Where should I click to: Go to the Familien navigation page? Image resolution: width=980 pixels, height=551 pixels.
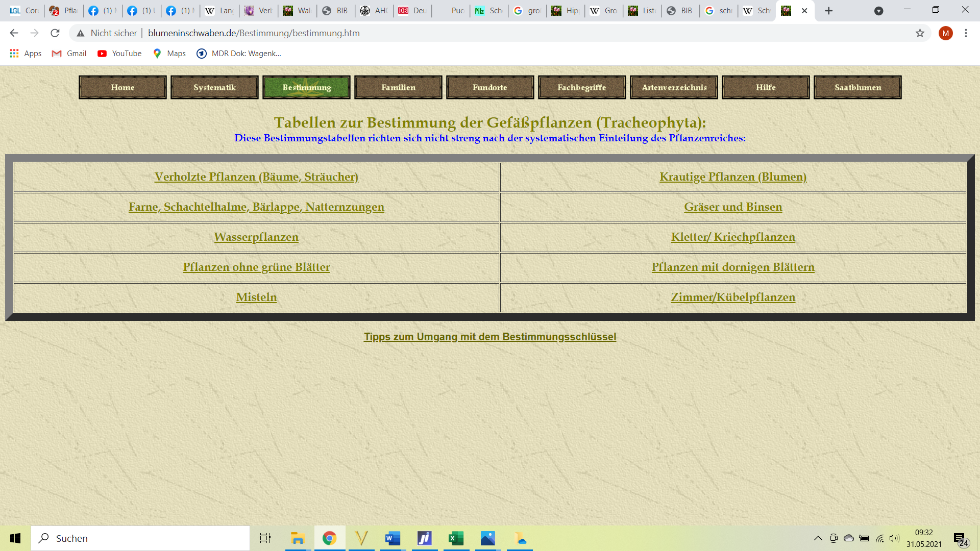click(x=398, y=87)
